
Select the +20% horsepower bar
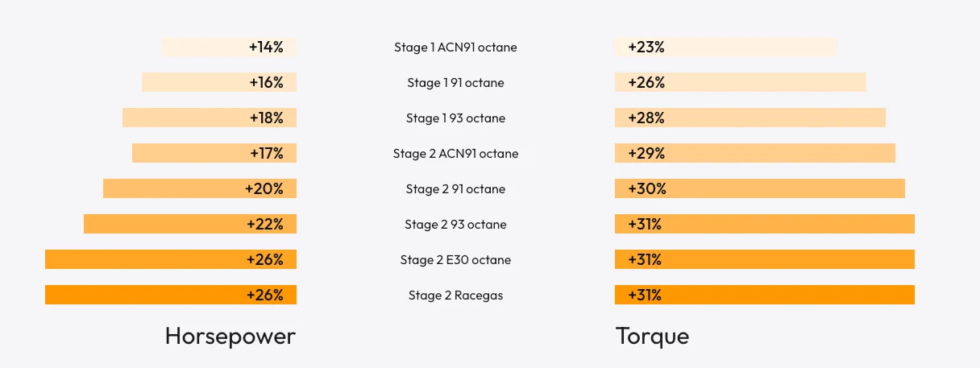click(x=200, y=188)
